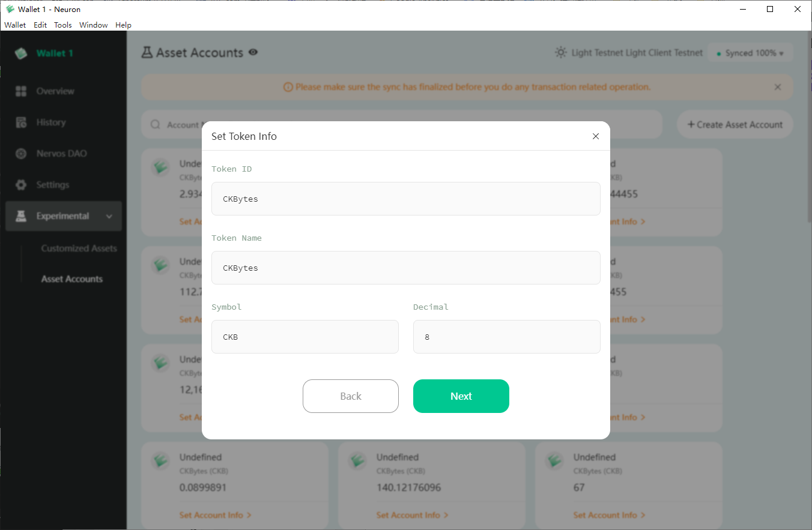Click the warning info icon in banner
Image resolution: width=812 pixels, height=530 pixels.
tap(288, 87)
